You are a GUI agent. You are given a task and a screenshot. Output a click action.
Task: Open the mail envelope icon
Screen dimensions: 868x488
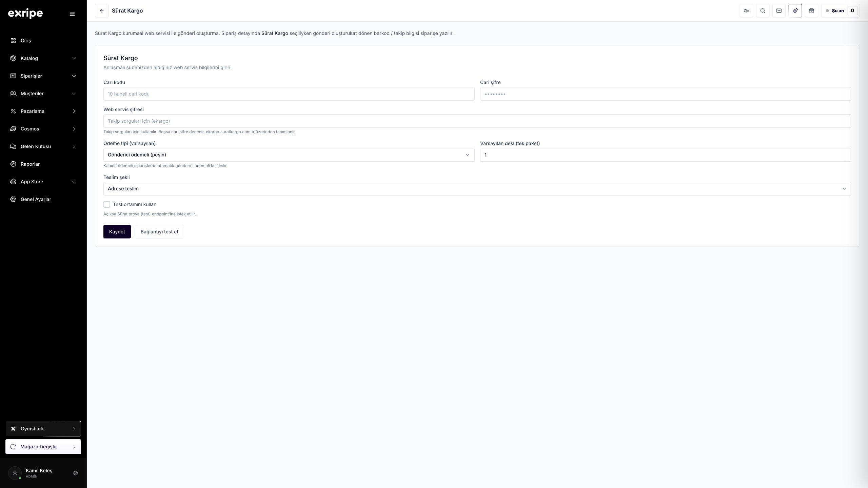tap(779, 11)
